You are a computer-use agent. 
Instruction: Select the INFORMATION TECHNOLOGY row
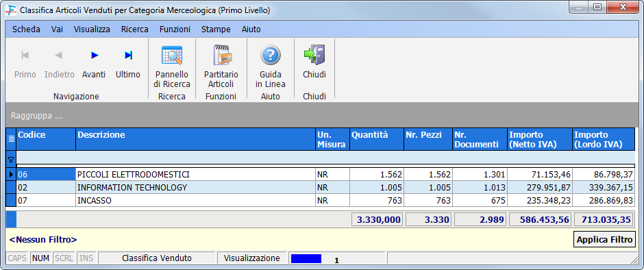321,187
